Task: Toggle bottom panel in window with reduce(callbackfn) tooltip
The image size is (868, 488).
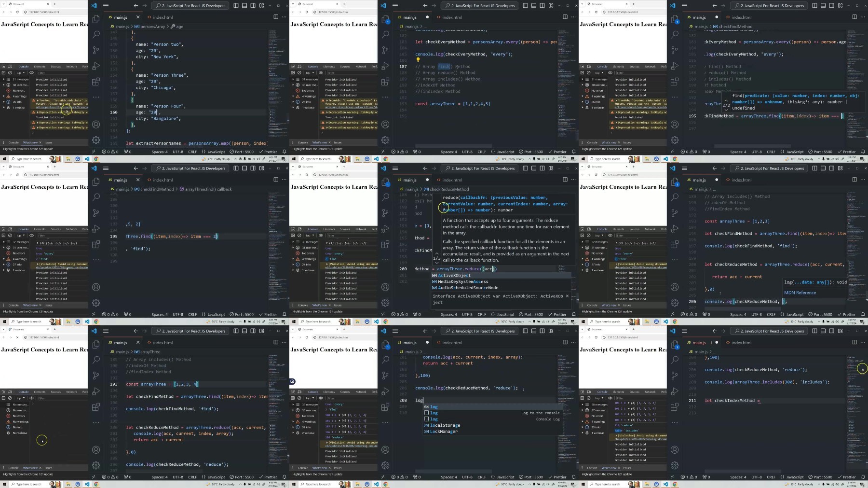Action: pos(534,168)
